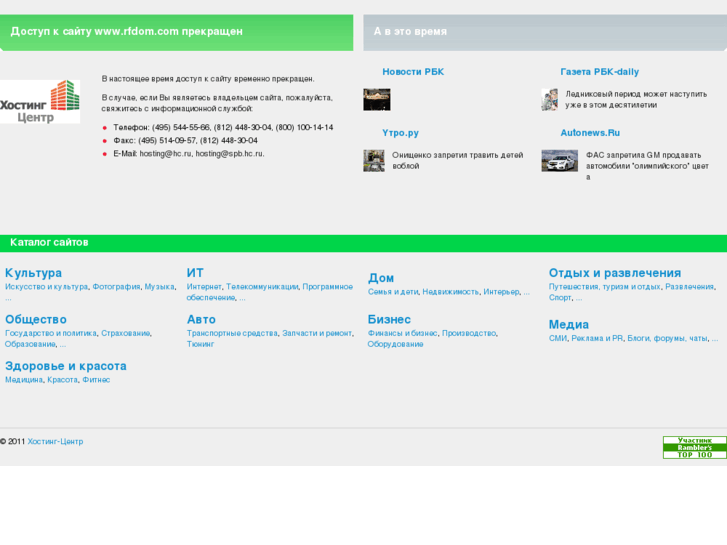Viewport: 727px width, 545px height.
Task: Select the Тюнинг subcategory
Action: pos(200,344)
